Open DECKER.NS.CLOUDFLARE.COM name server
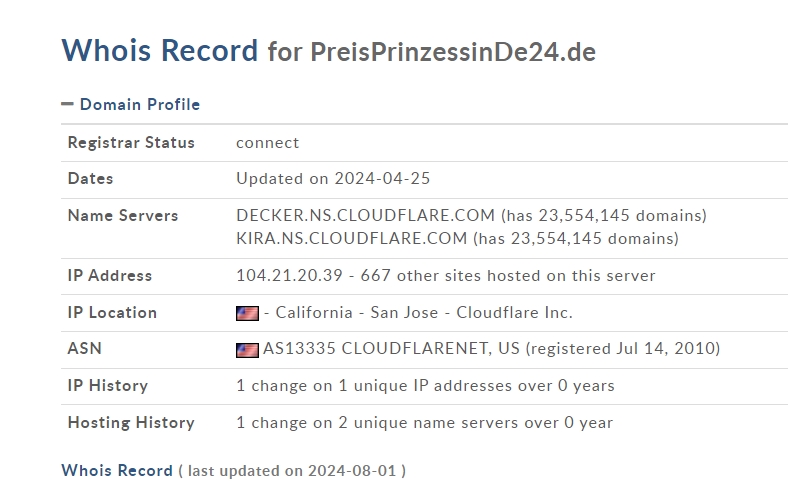Viewport: 788px width, 486px height. coord(365,215)
